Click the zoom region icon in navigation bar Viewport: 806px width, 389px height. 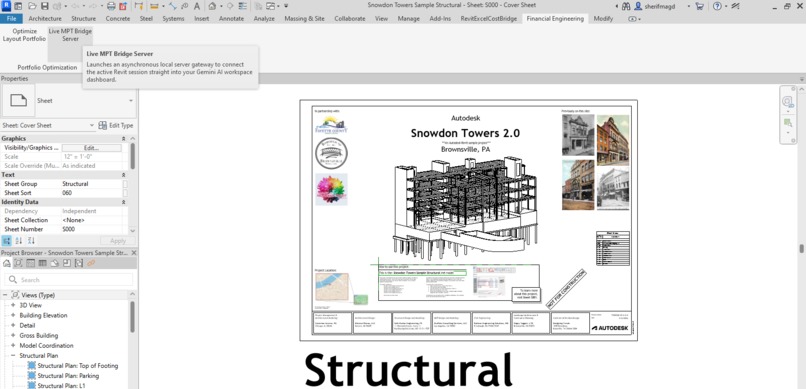[x=788, y=123]
